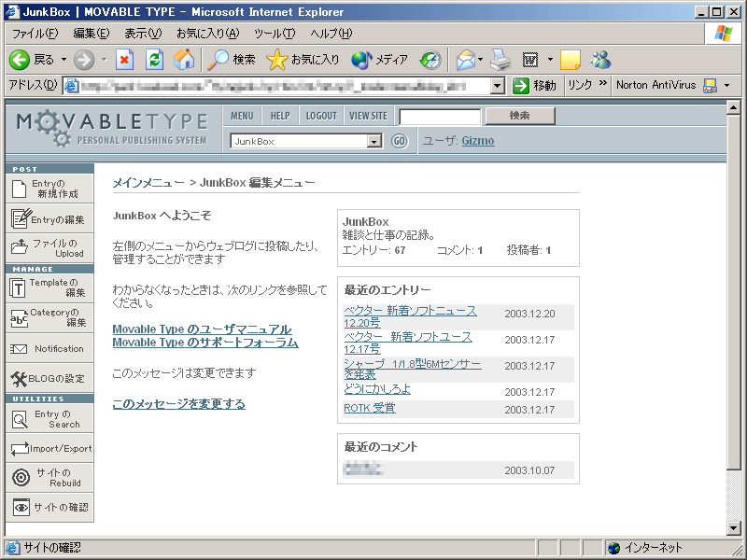Click the HELP navigation tab
Screen dimensions: 747x560
click(280, 116)
